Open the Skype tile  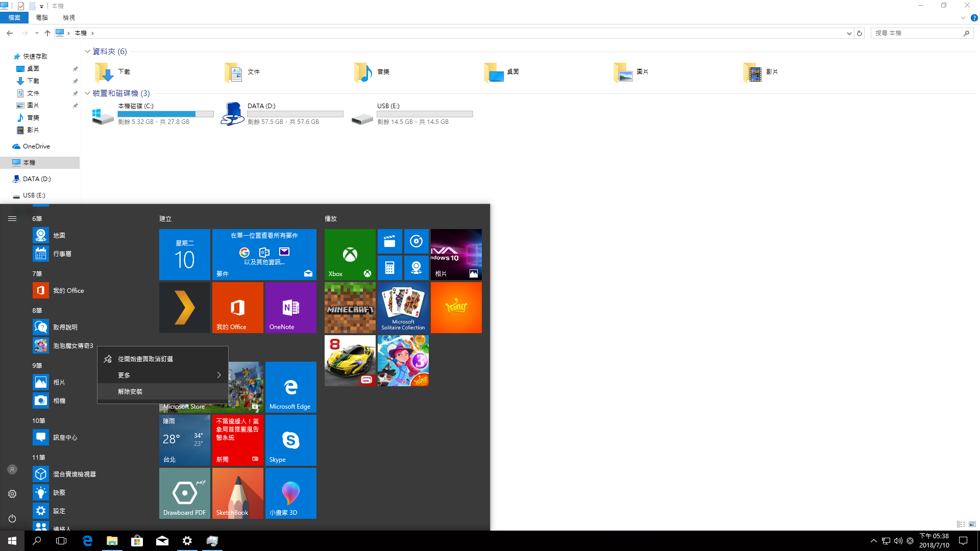tap(290, 440)
